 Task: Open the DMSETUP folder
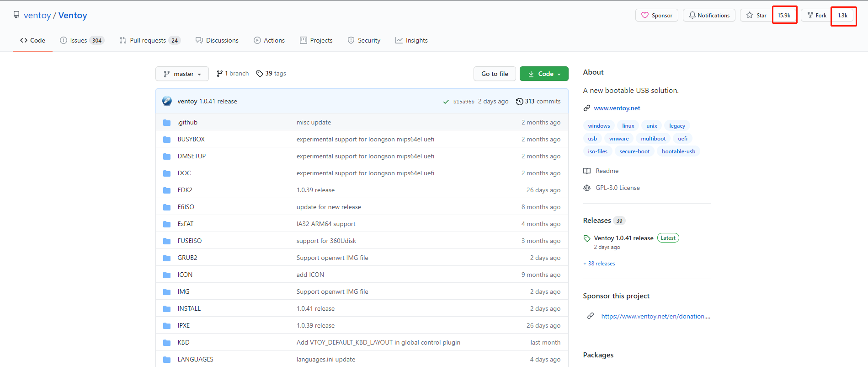point(192,156)
